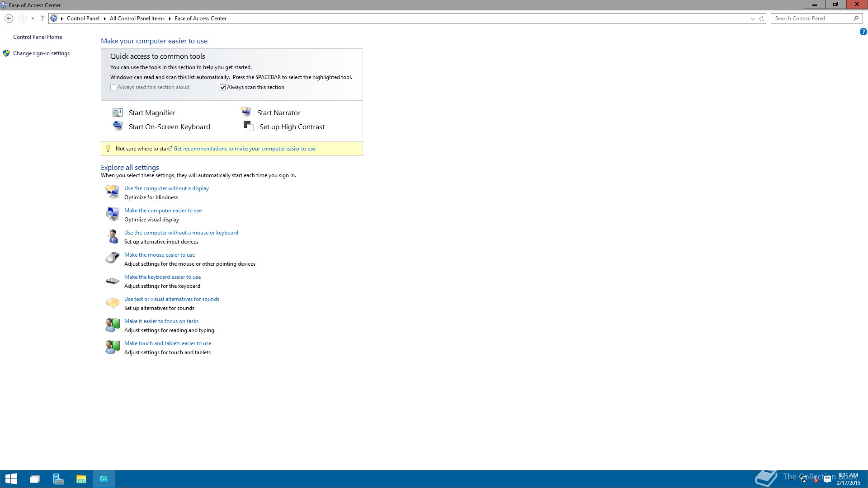
Task: Open recent pages back navigation dropdown
Action: pyautogui.click(x=33, y=19)
